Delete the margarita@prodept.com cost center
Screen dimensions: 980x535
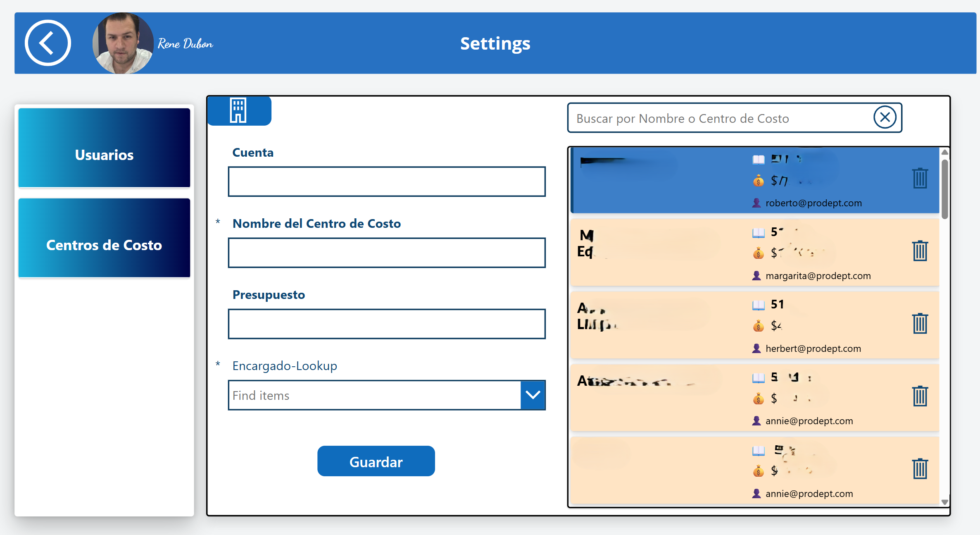pos(920,251)
